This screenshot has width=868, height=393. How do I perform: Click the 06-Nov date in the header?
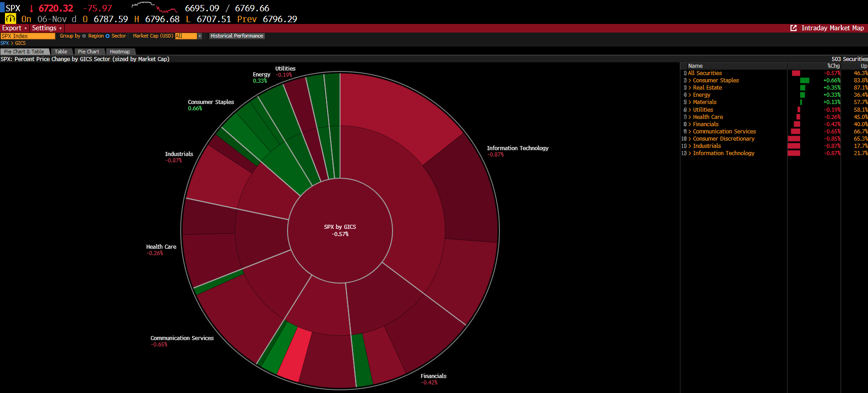[x=52, y=19]
